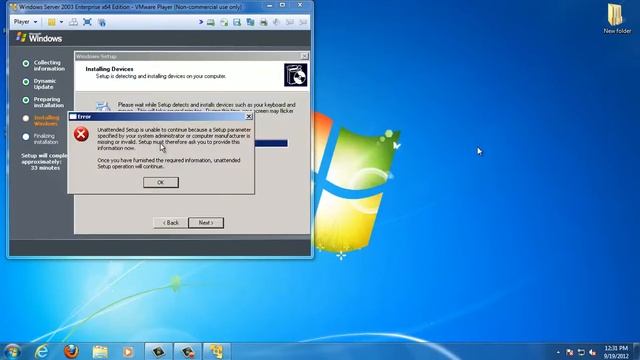The height and width of the screenshot is (360, 640).
Task: Enter full screen mode in VMware Player
Action: (87, 22)
